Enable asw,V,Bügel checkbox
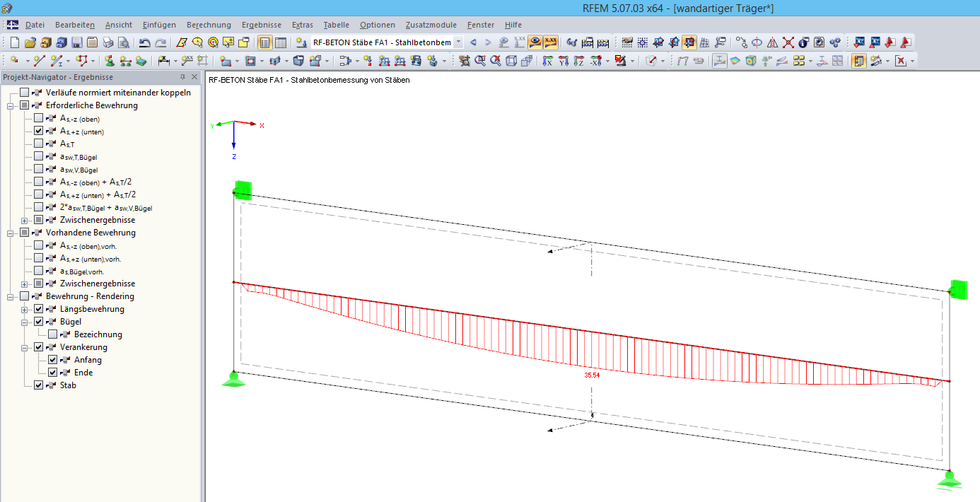This screenshot has width=980, height=502. tap(38, 169)
